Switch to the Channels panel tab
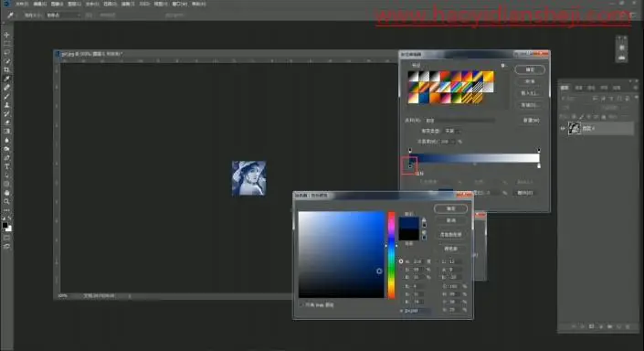This screenshot has height=351, width=644. click(578, 88)
